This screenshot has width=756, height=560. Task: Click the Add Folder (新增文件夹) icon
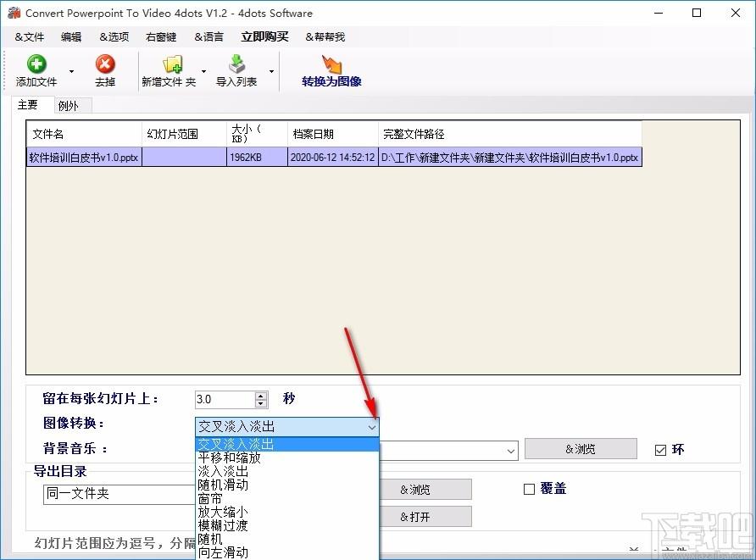pos(172,64)
